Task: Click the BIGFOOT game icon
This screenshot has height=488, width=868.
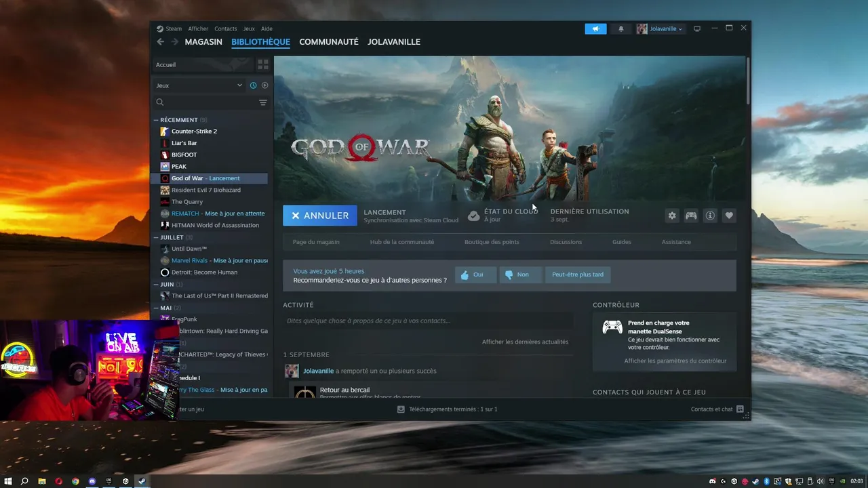Action: tap(165, 155)
